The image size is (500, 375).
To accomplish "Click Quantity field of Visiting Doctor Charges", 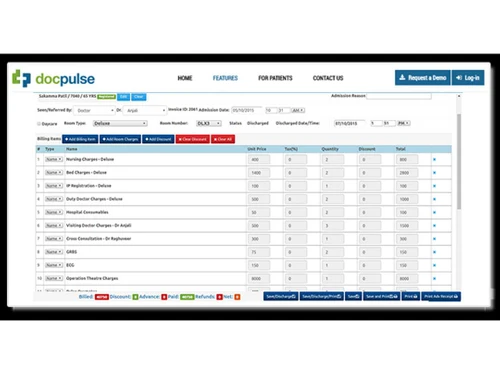I will tap(333, 226).
